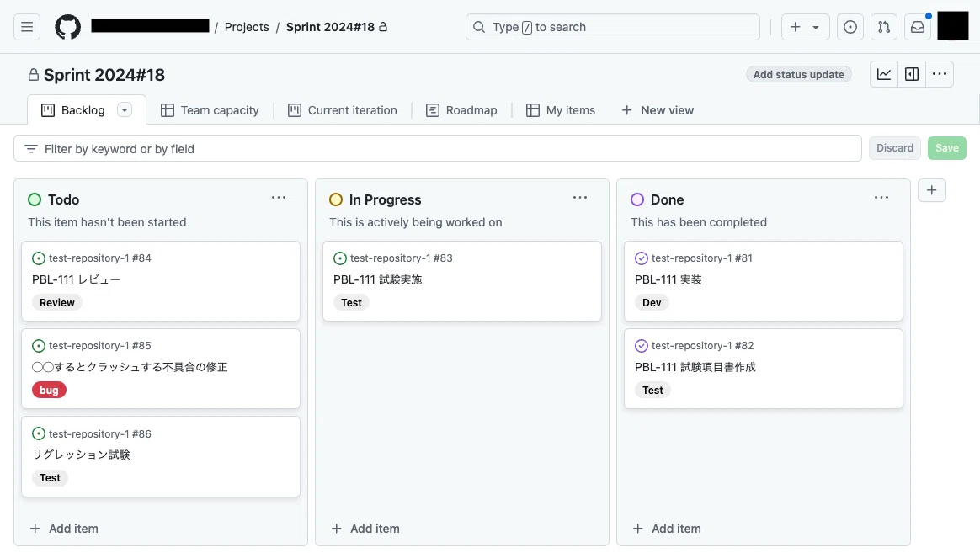Open the user avatar menu
The height and width of the screenshot is (553, 980).
[x=952, y=26]
